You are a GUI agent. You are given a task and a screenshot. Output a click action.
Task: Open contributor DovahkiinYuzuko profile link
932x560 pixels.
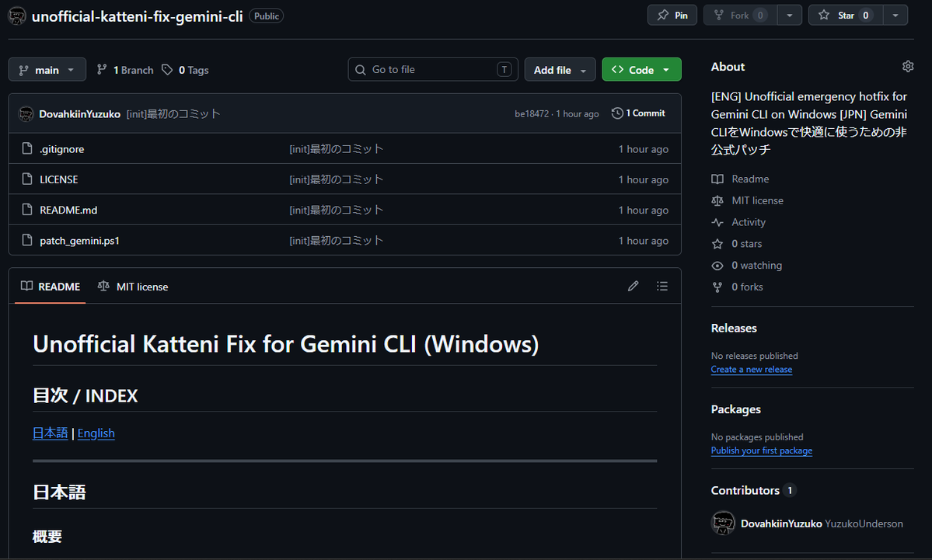(x=781, y=523)
